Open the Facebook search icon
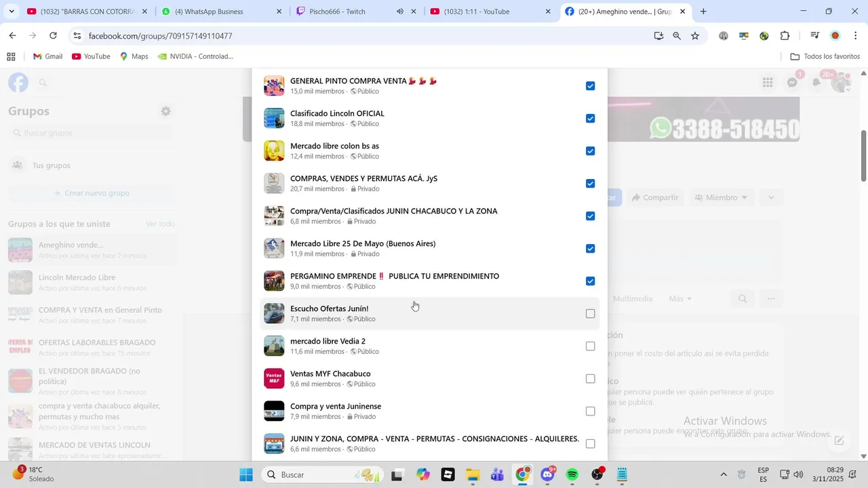The height and width of the screenshot is (488, 868). click(43, 83)
